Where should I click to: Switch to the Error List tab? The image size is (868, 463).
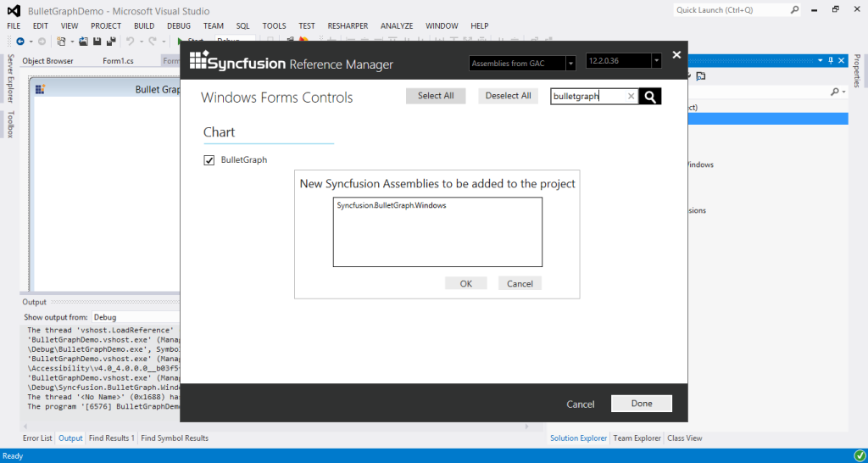pyautogui.click(x=37, y=438)
